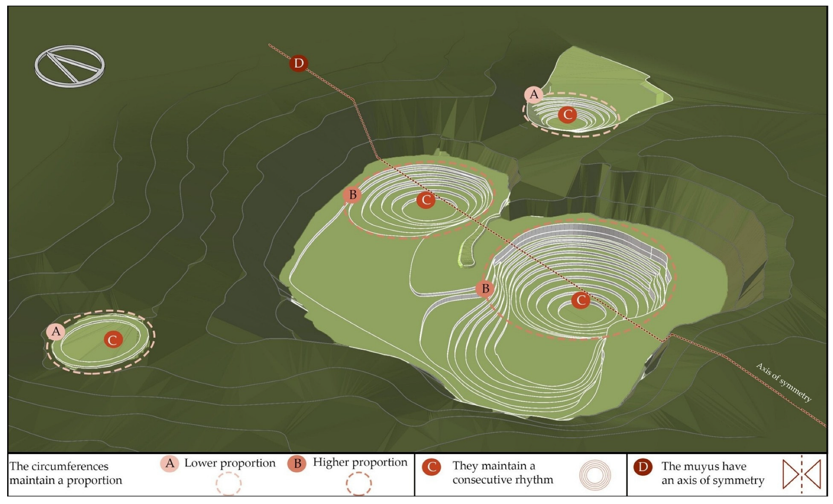Click the 'Axis of symmetry' label on the map
Viewport: 833px width, 504px height.
coord(784,382)
